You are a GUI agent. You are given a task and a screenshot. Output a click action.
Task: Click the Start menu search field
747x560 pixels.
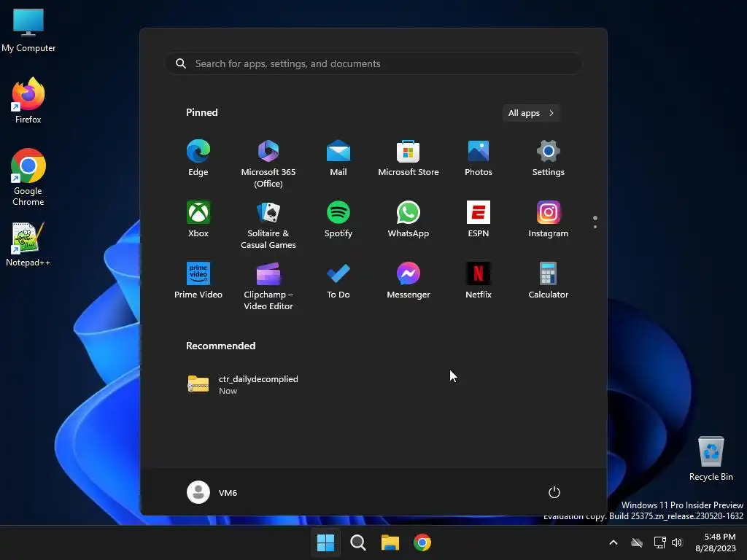tap(373, 63)
